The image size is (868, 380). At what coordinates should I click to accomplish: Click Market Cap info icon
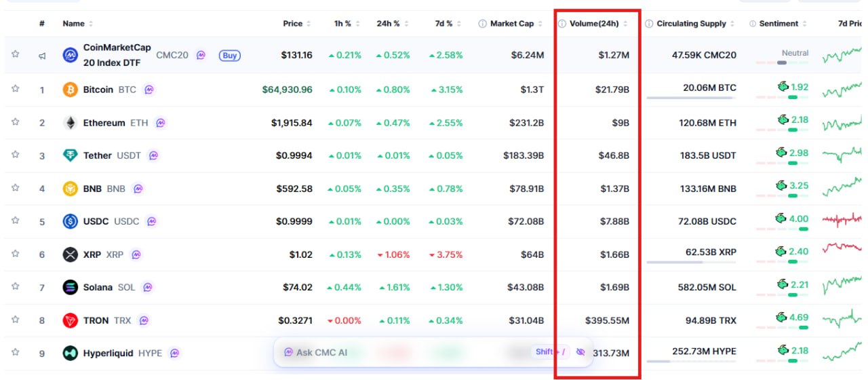[x=483, y=24]
